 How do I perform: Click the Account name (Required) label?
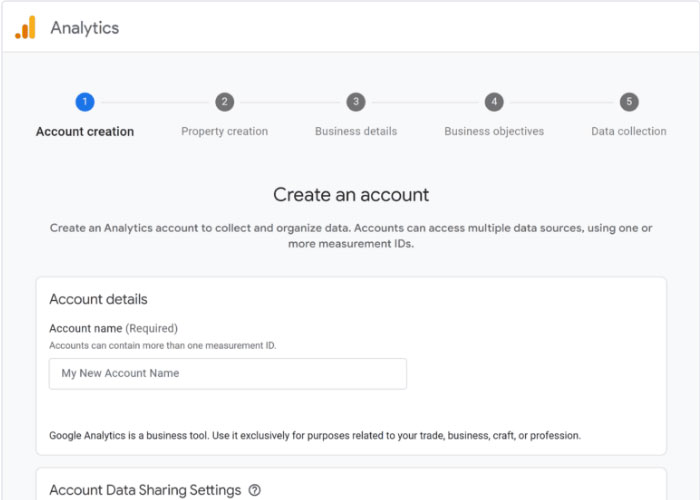(113, 329)
